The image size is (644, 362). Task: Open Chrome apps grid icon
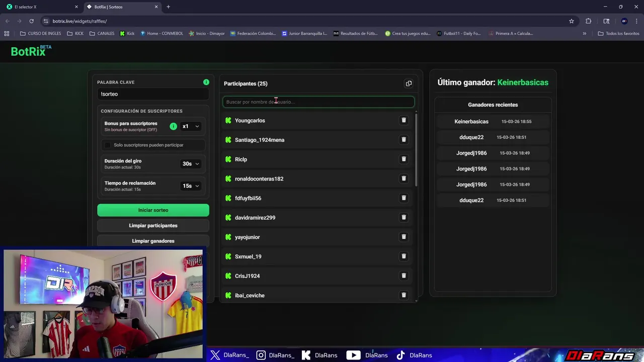click(7, 34)
